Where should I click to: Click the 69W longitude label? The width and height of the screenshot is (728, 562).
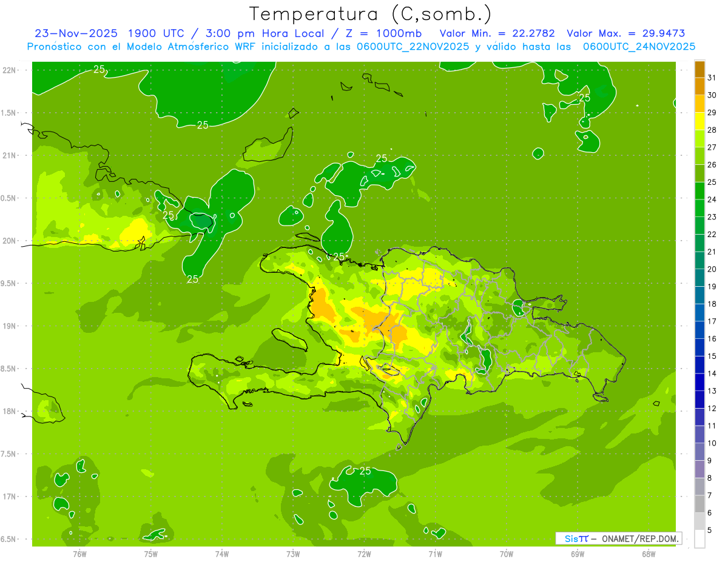coord(578,554)
